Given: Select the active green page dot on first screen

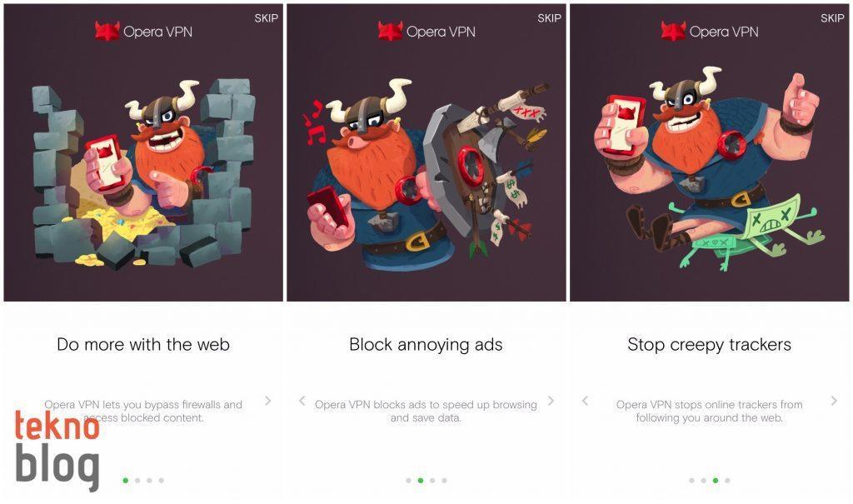Looking at the screenshot, I should point(126,481).
